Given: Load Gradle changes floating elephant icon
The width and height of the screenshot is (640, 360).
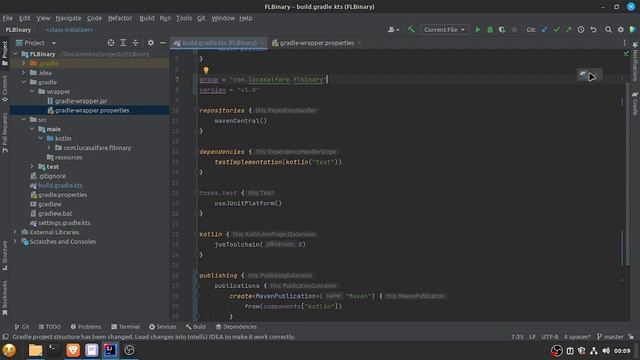Looking at the screenshot, I should click(x=584, y=75).
